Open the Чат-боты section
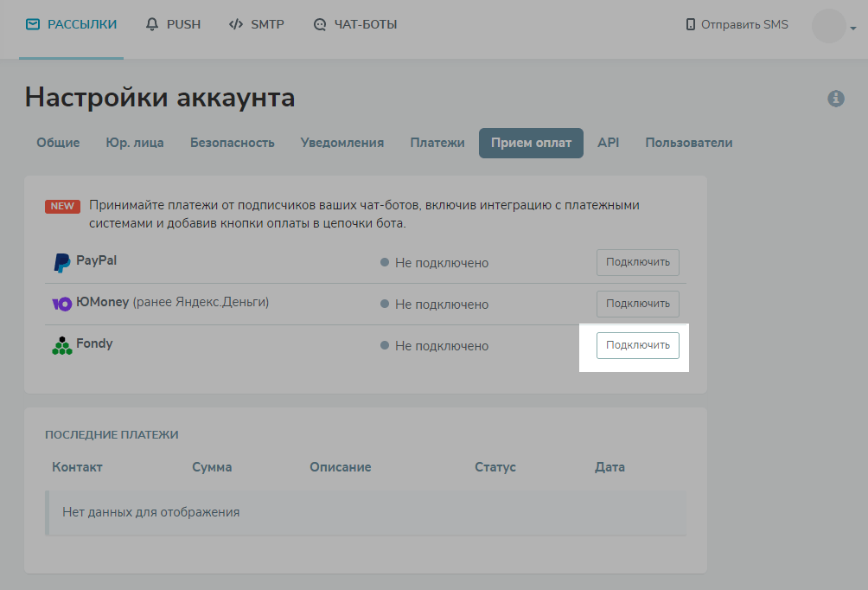The image size is (868, 590). click(355, 25)
